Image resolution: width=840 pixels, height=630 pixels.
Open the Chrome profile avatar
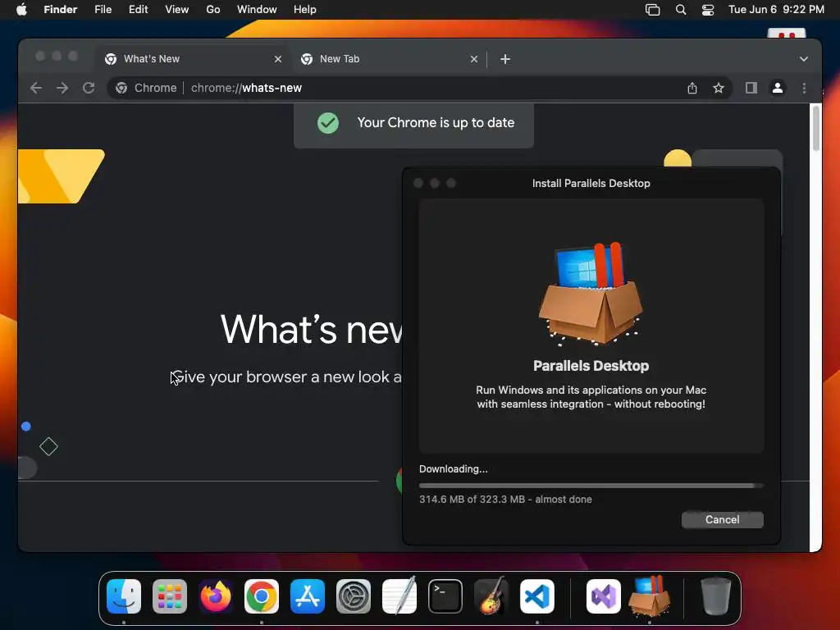coord(778,88)
